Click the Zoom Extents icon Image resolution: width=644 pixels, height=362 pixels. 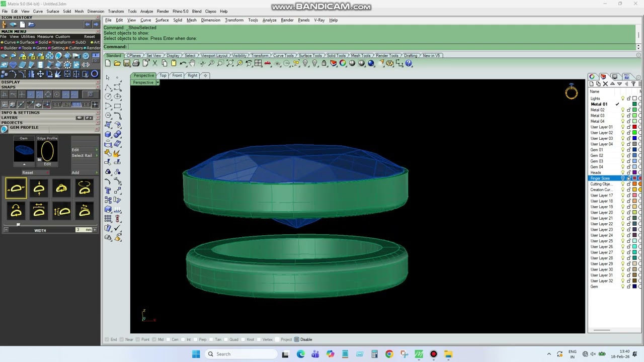(x=230, y=63)
